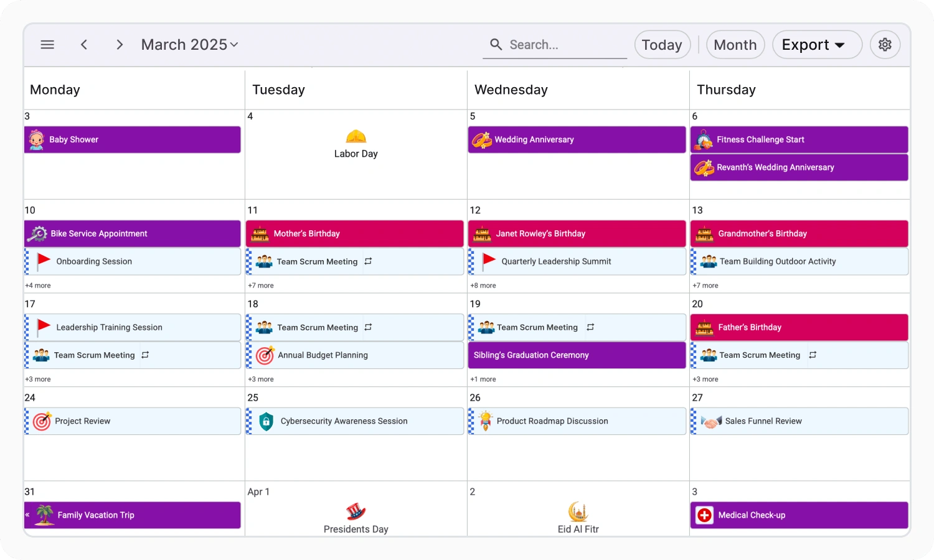Go to next month arrow
This screenshot has width=934, height=560.
pyautogui.click(x=120, y=45)
